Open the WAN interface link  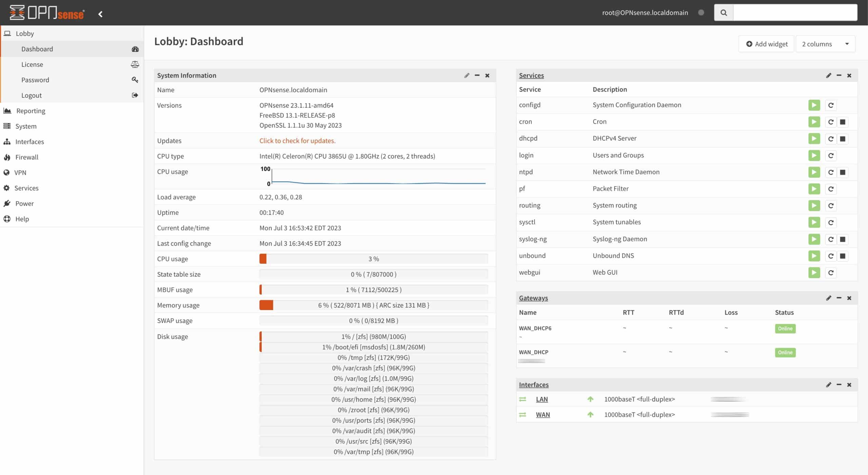point(543,415)
